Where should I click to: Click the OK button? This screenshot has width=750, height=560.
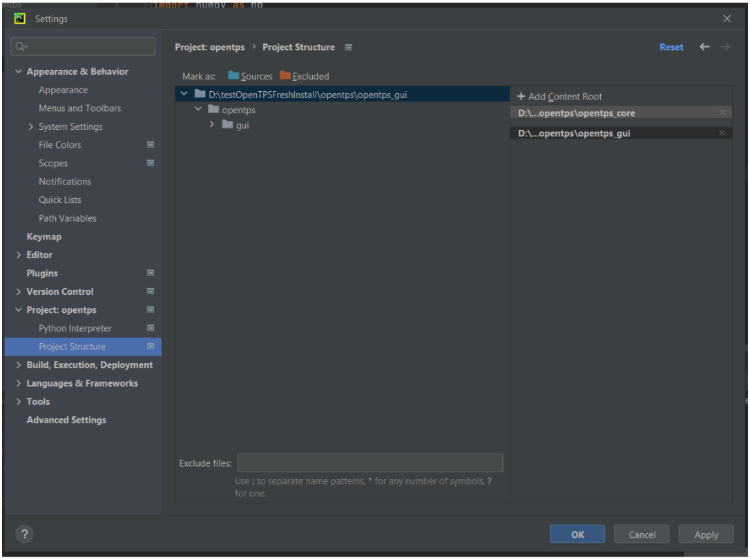tap(577, 534)
